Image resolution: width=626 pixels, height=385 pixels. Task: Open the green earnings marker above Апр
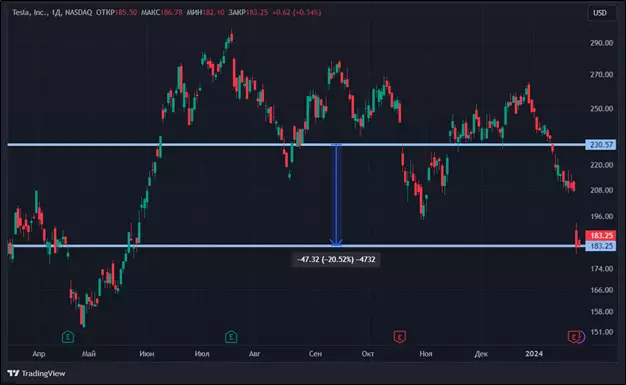(x=68, y=337)
